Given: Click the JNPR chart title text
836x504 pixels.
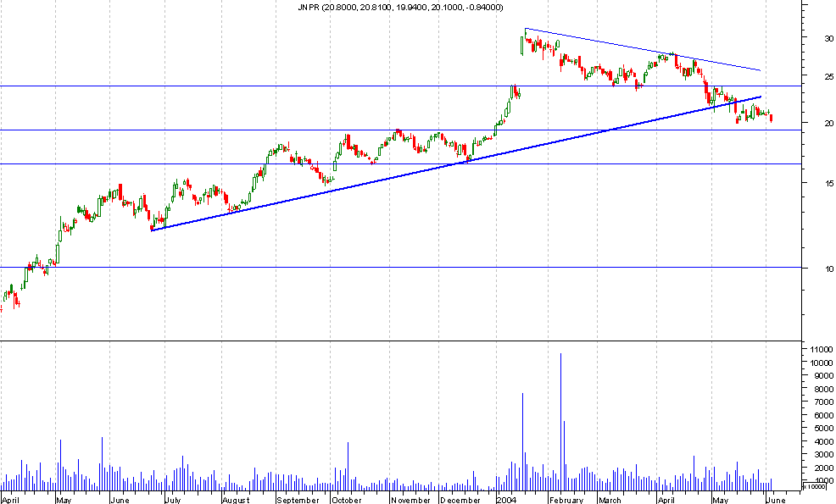Looking at the screenshot, I should tap(400, 8).
